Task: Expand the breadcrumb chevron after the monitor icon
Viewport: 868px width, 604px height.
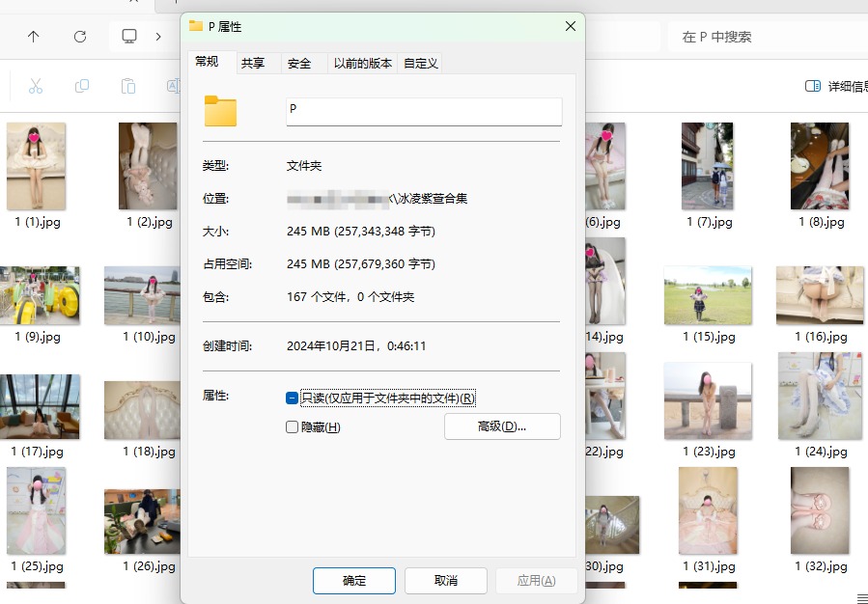Action: [158, 37]
